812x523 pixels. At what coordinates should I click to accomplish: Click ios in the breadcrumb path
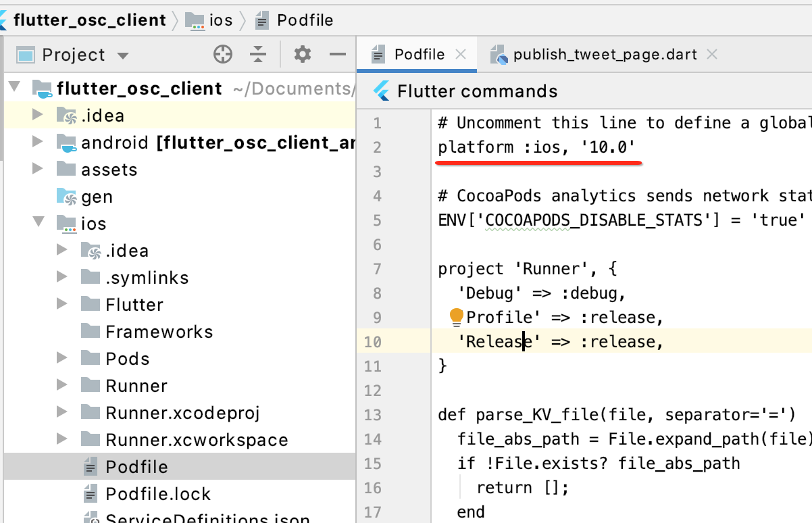tap(221, 20)
